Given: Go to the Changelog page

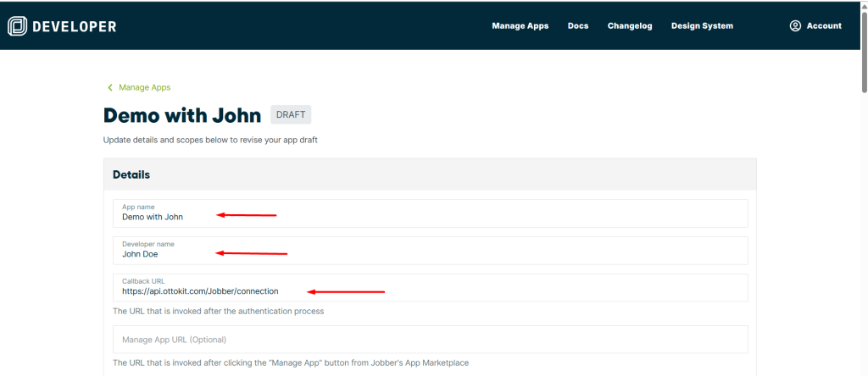Looking at the screenshot, I should coord(629,26).
